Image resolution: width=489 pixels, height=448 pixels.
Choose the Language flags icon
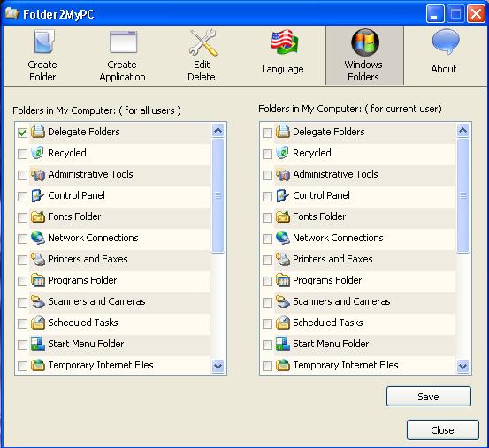click(x=284, y=42)
